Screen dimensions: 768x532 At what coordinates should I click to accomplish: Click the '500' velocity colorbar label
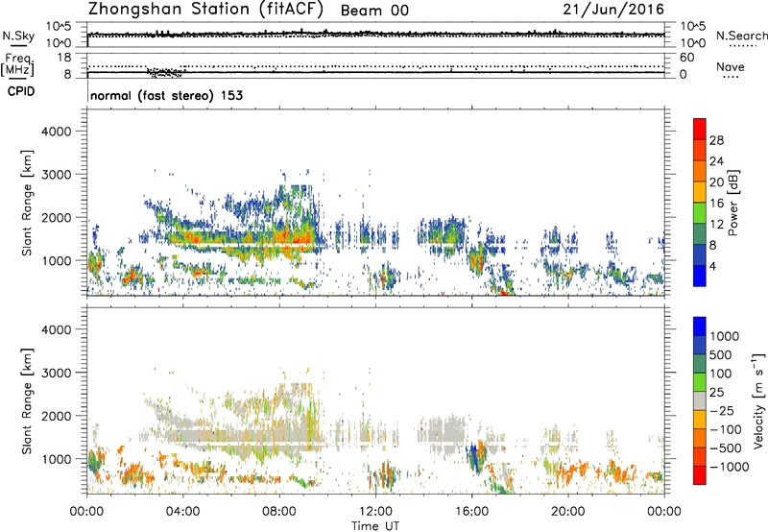coord(721,354)
